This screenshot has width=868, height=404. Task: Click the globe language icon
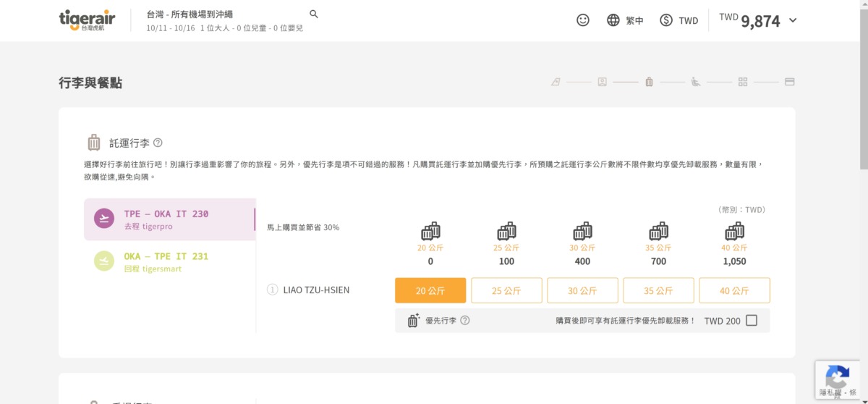tap(613, 20)
